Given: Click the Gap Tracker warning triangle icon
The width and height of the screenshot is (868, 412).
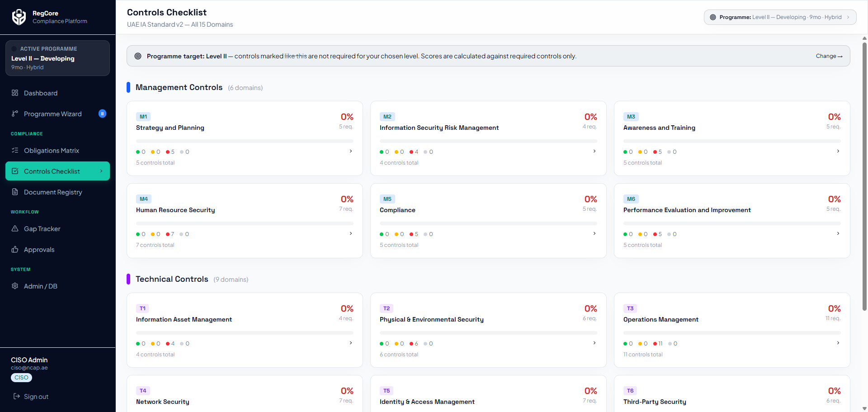Looking at the screenshot, I should coord(15,228).
